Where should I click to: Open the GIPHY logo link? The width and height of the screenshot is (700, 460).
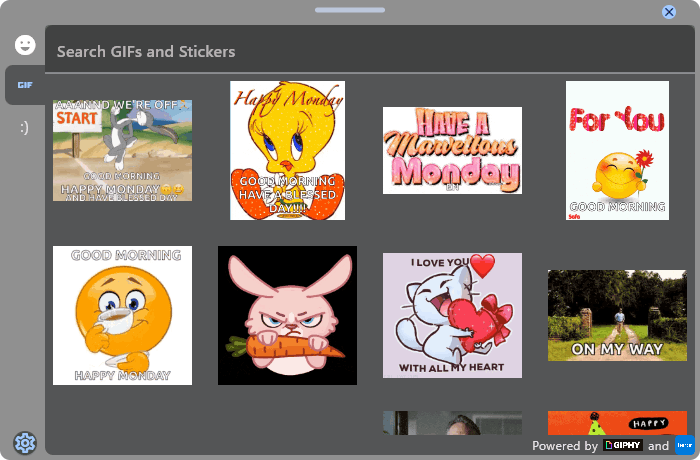[x=623, y=445]
